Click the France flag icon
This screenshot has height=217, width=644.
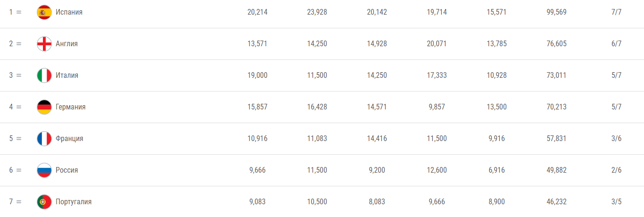(44, 139)
